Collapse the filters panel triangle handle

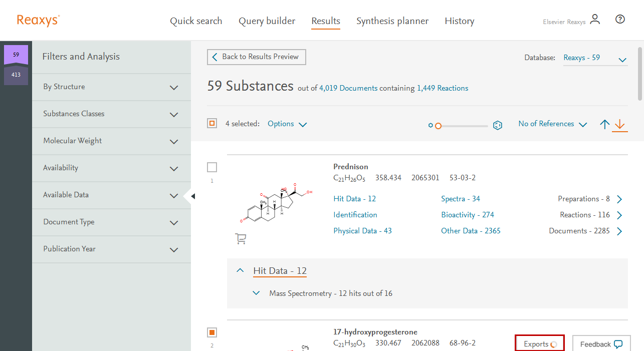click(x=193, y=196)
